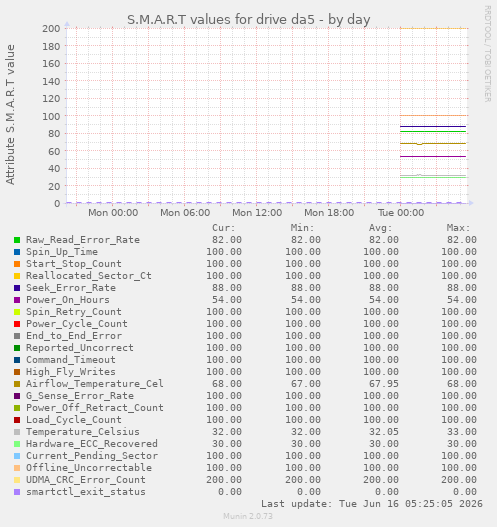Click the Seek_Error_Rate dark blue swatch
Screen dimensions: 497x527
17,288
